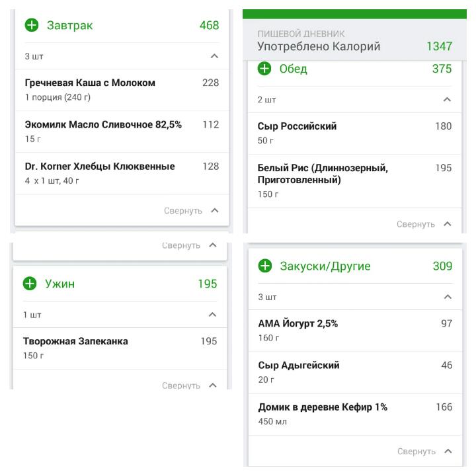Tap the plus icon next to Обед
The image size is (476, 476).
tap(264, 69)
